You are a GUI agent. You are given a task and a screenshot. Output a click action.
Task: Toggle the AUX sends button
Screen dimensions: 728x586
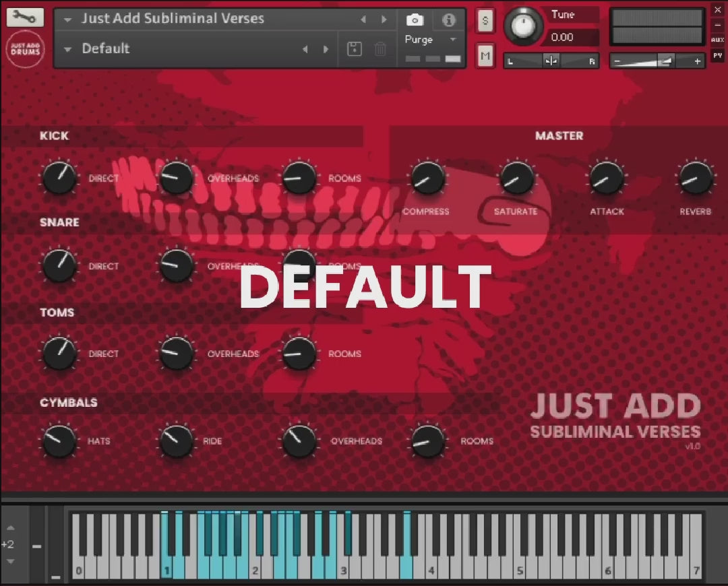click(x=717, y=40)
